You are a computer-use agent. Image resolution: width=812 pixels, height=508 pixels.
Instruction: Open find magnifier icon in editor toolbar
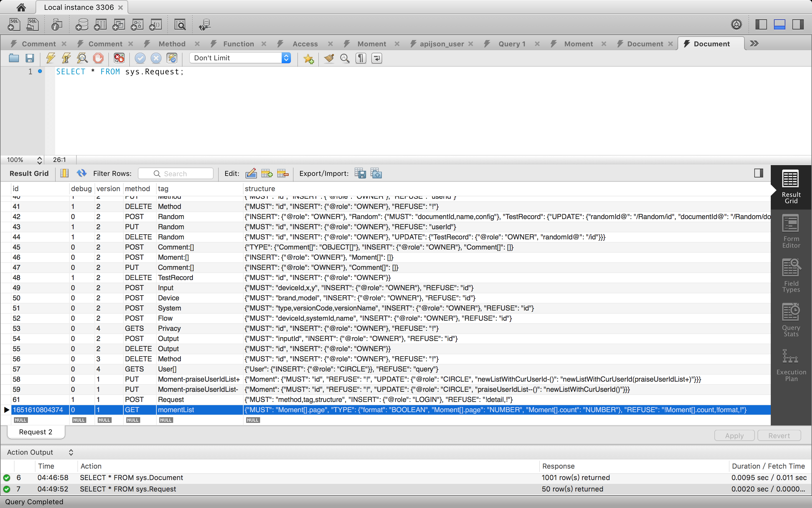[344, 58]
